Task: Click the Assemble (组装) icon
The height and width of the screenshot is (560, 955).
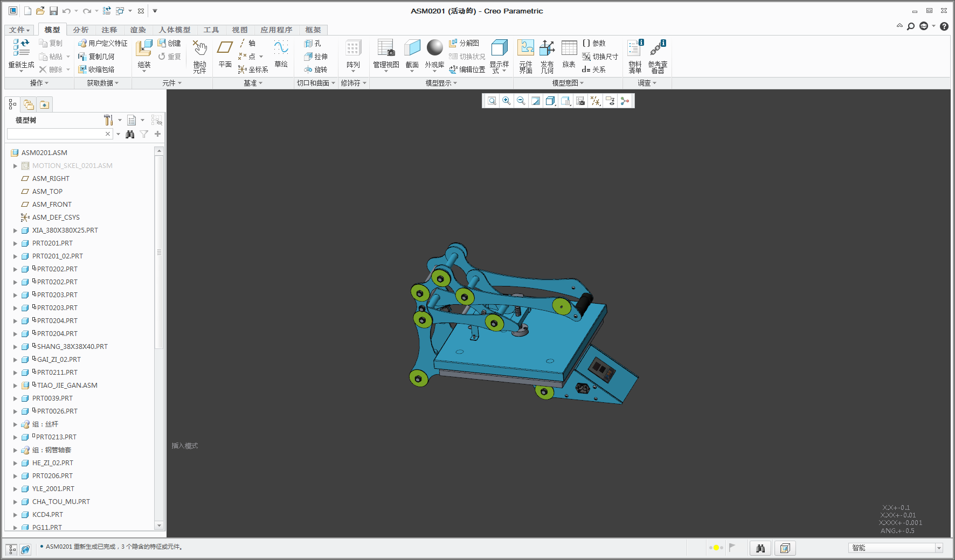Action: pyautogui.click(x=144, y=48)
